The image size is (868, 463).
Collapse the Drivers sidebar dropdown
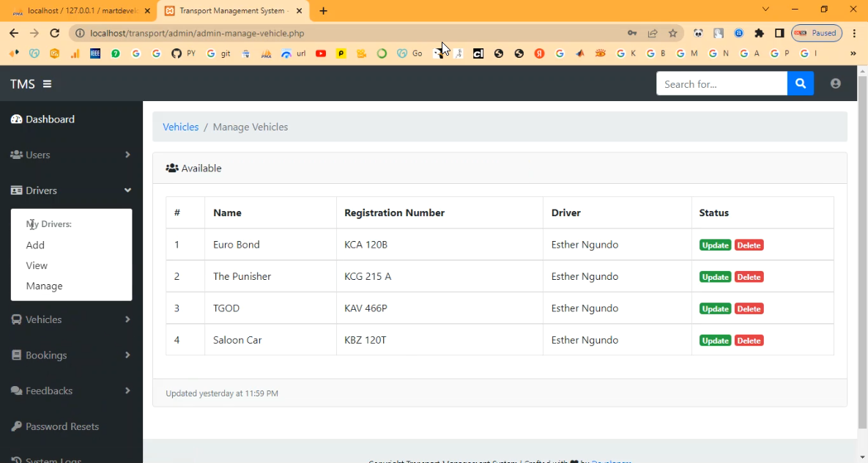tap(70, 190)
